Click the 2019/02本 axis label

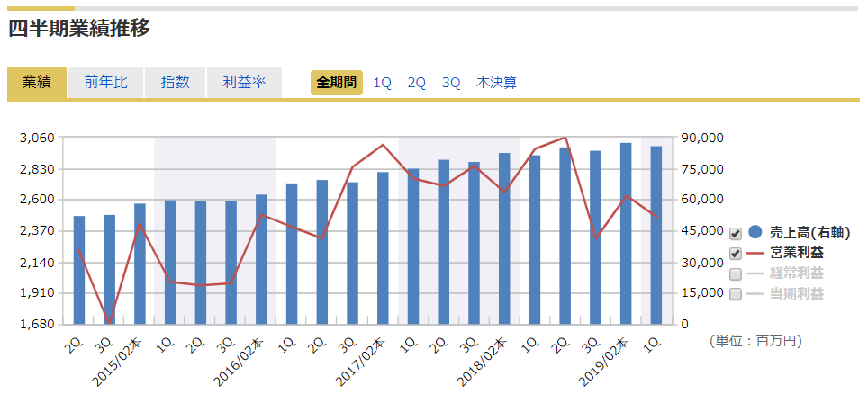coord(604,361)
